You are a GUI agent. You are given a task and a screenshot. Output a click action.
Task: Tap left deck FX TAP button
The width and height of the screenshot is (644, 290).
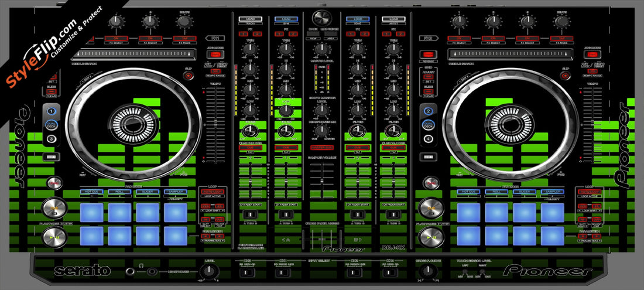pos(185,38)
